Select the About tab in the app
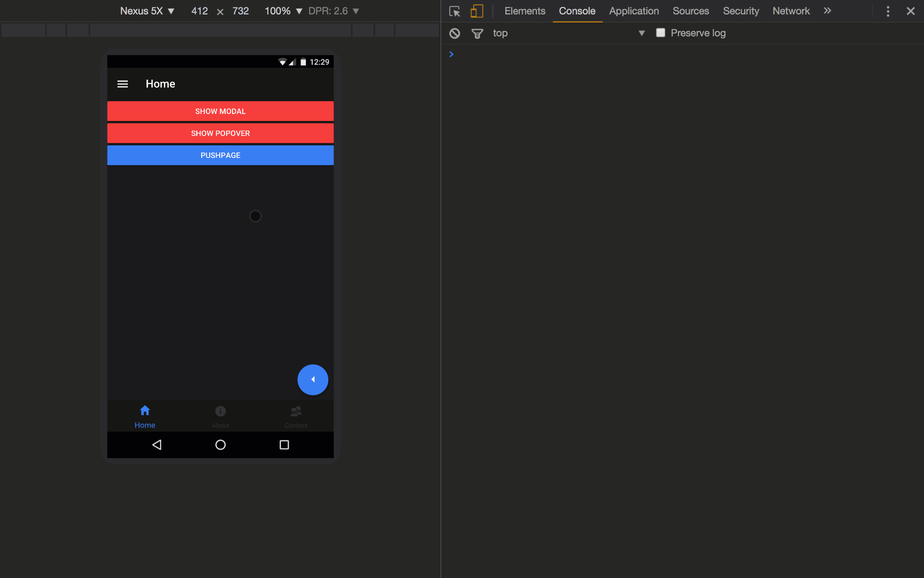 click(x=220, y=416)
